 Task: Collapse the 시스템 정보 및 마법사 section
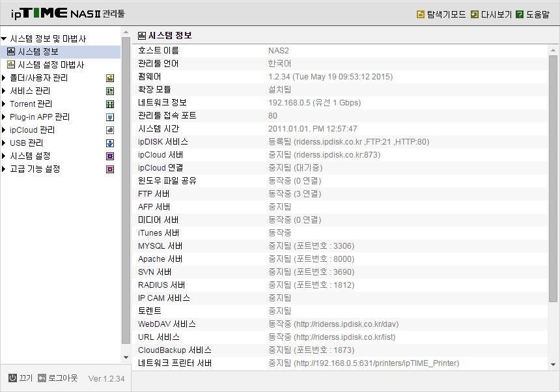(4, 38)
